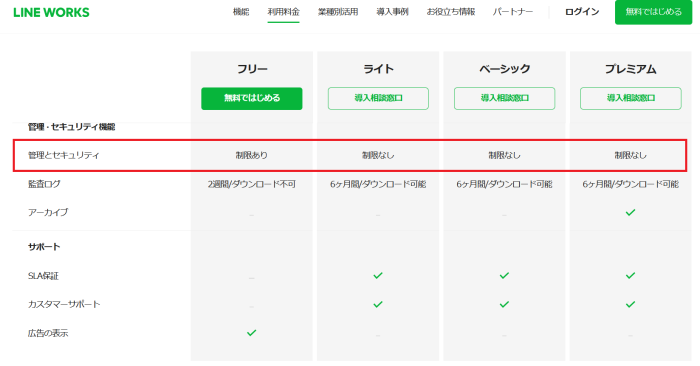The width and height of the screenshot is (700, 366).
Task: Open the パートナー nav item
Action: pyautogui.click(x=513, y=12)
